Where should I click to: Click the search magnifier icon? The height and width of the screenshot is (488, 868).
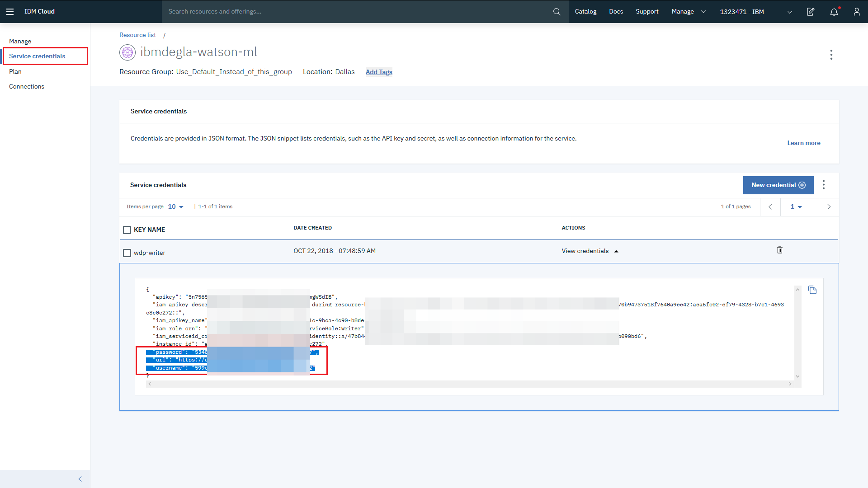point(557,12)
